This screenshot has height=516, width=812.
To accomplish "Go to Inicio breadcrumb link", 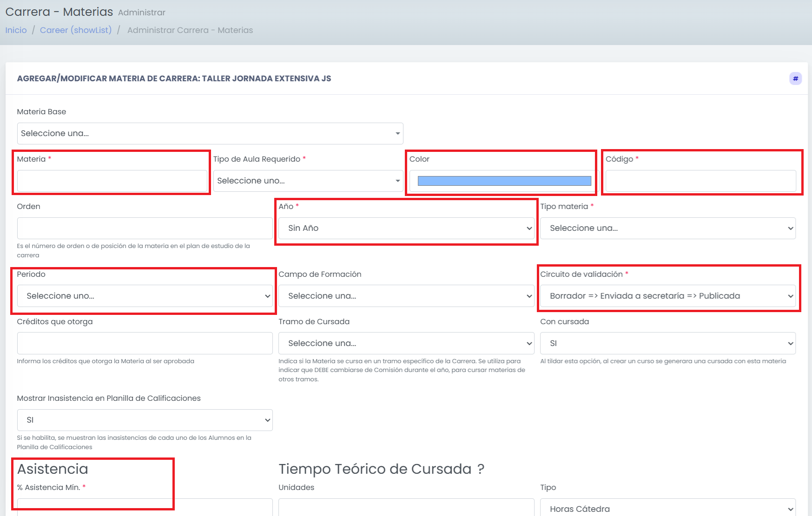I will (16, 30).
